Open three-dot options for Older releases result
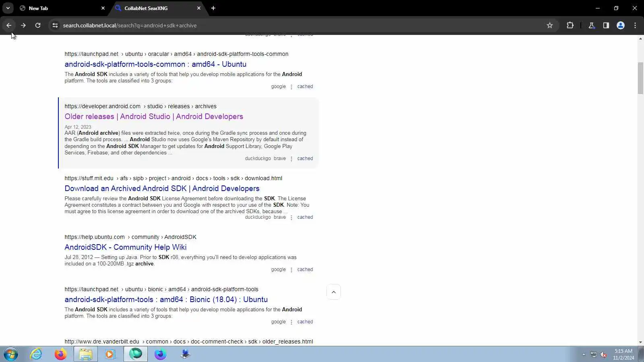The width and height of the screenshot is (644, 362). tap(291, 159)
